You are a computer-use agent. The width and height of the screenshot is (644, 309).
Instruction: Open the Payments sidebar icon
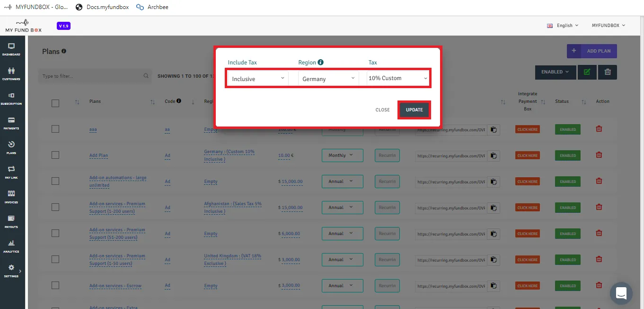(11, 120)
